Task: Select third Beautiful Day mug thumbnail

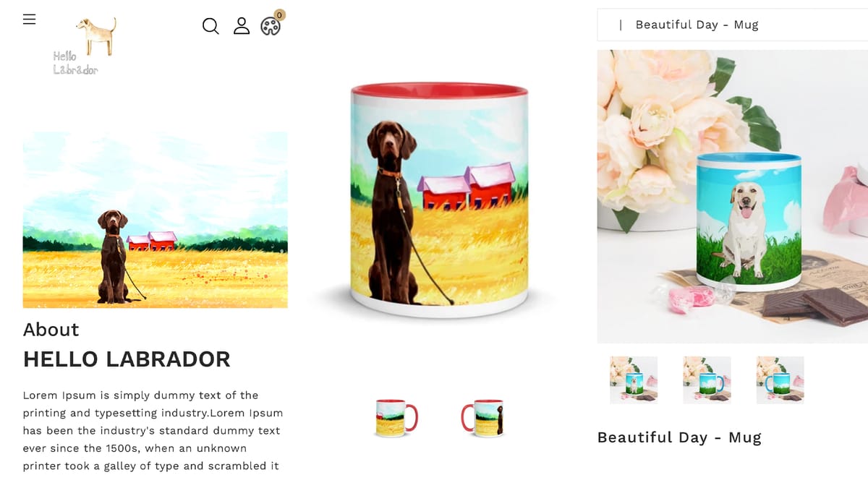Action: (x=780, y=380)
